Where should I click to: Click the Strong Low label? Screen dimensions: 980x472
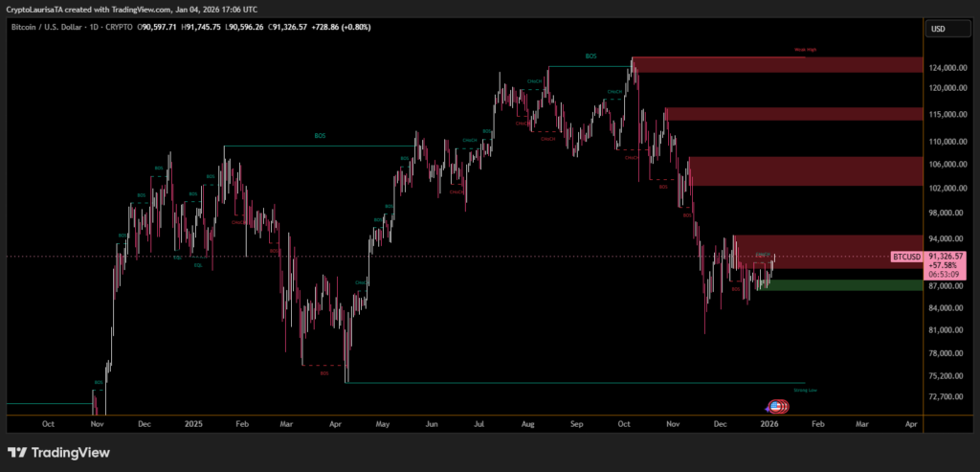tap(805, 390)
